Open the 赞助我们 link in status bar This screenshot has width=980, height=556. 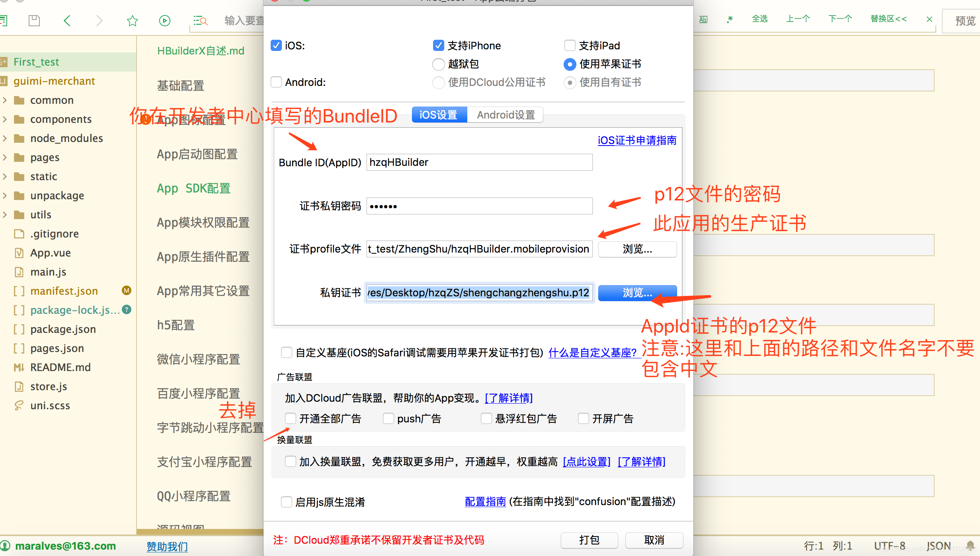click(x=167, y=546)
